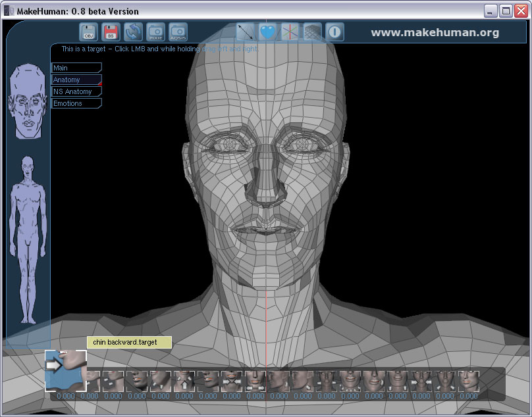
Task: Close the MakeHuman window
Action: pos(521,11)
